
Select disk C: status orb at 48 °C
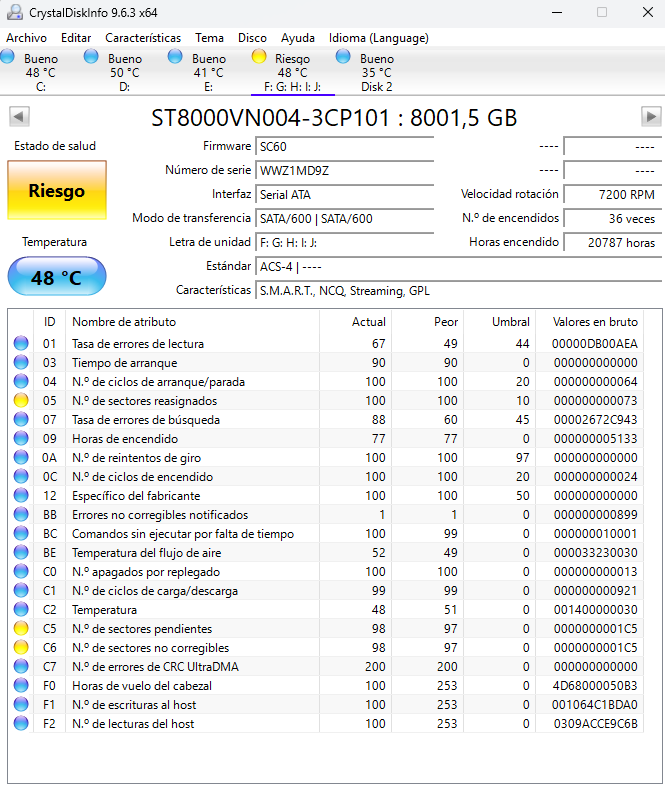point(8,58)
